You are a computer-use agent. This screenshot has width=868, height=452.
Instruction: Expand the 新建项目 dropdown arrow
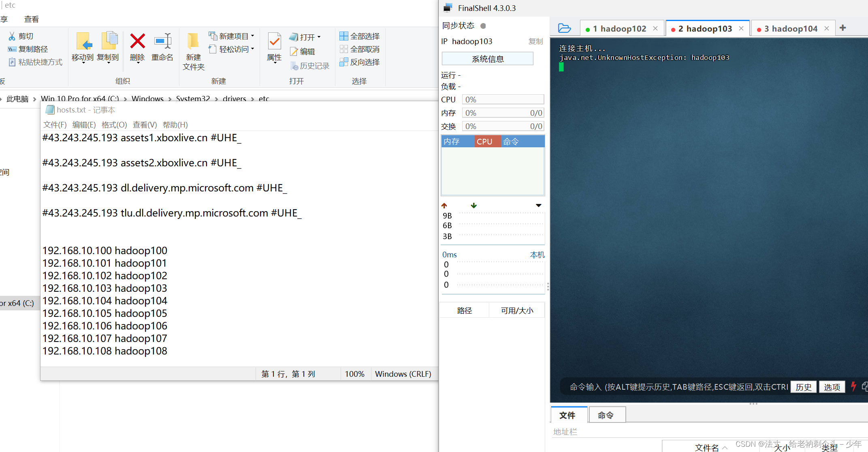[x=252, y=36]
